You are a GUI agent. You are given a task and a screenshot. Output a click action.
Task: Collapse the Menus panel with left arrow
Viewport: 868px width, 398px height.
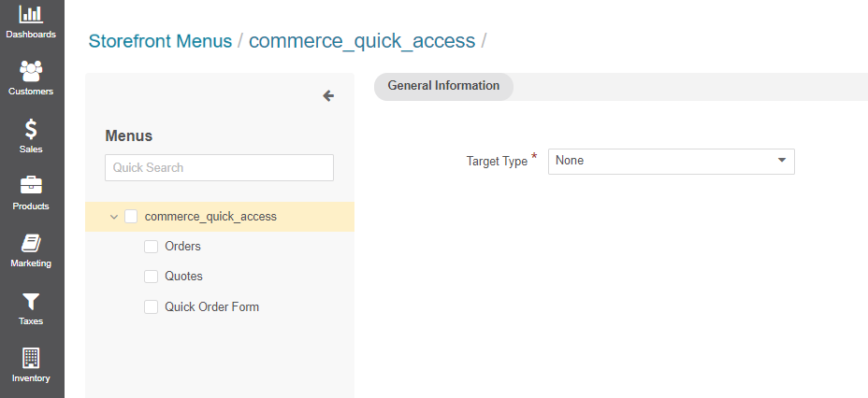coord(328,95)
